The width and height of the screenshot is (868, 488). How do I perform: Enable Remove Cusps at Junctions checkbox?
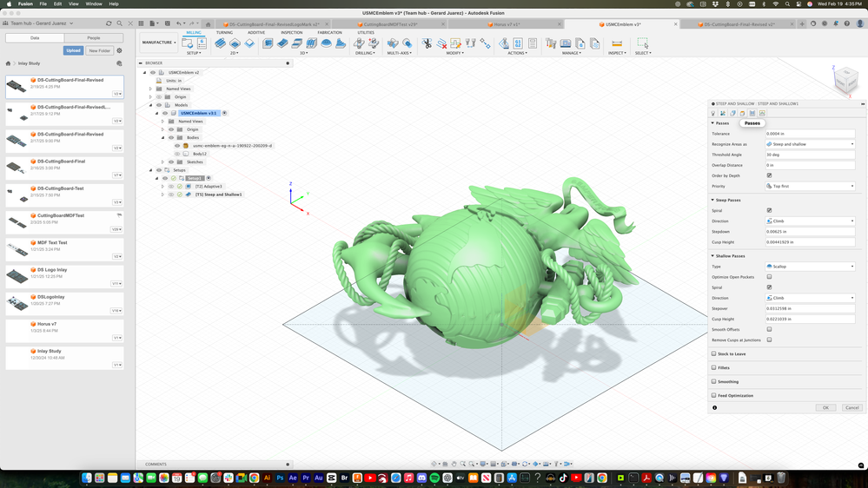(x=770, y=340)
